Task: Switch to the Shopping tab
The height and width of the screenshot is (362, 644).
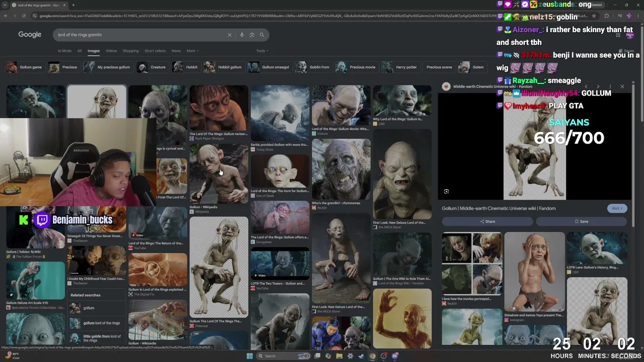Action: click(130, 51)
